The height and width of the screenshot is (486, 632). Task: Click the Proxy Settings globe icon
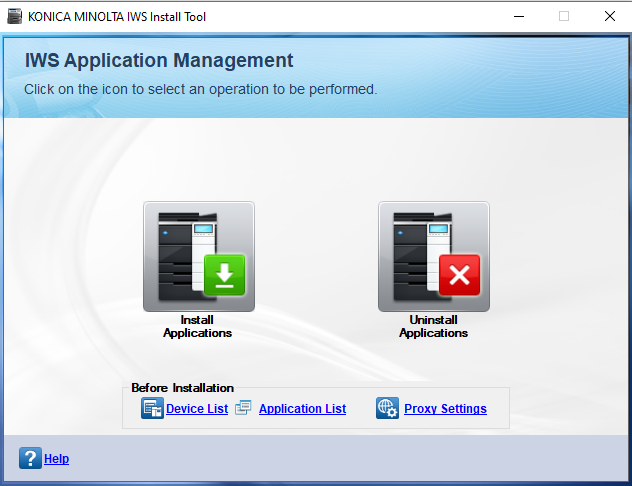(x=388, y=408)
